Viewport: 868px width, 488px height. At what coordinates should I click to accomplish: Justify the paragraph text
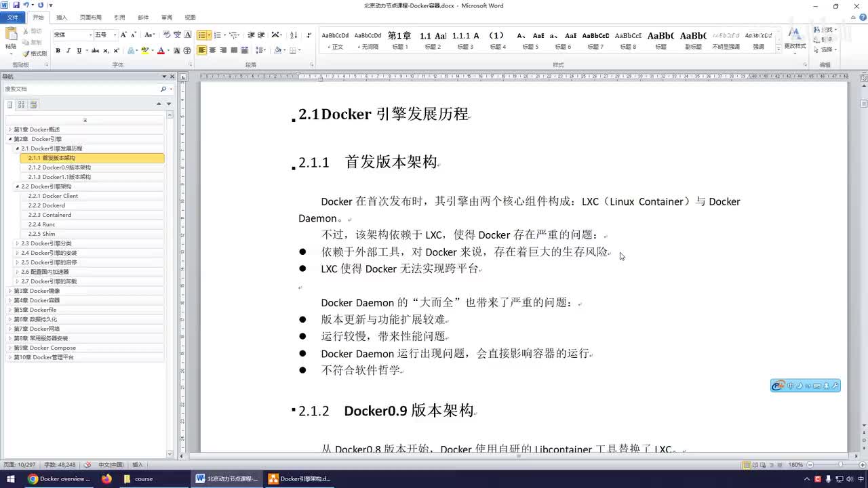pyautogui.click(x=234, y=50)
